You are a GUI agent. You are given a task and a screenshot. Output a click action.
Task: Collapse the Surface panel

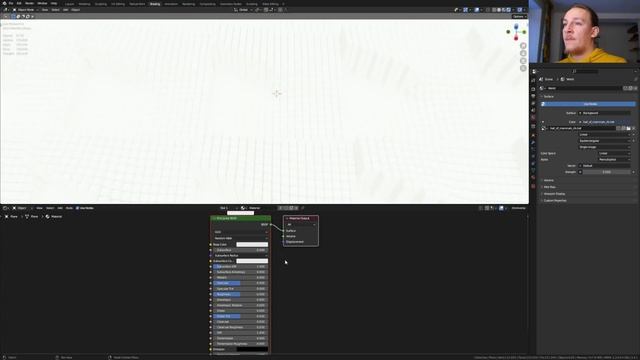pyautogui.click(x=548, y=97)
